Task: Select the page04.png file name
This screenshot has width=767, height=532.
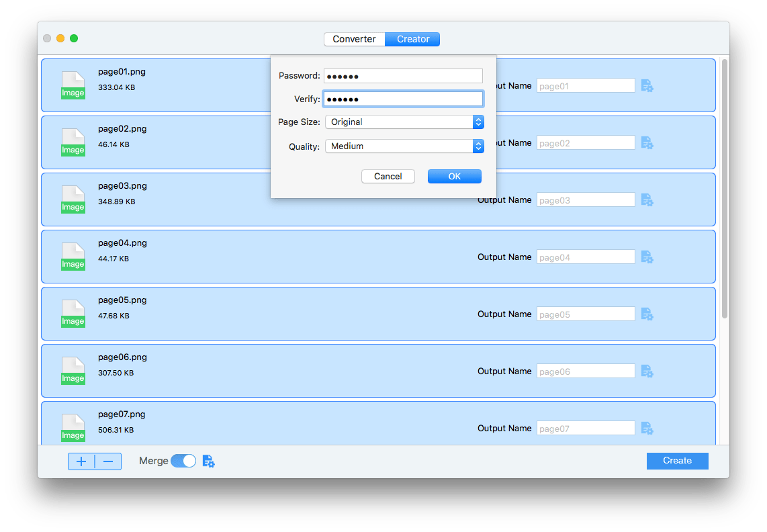Action: 122,242
